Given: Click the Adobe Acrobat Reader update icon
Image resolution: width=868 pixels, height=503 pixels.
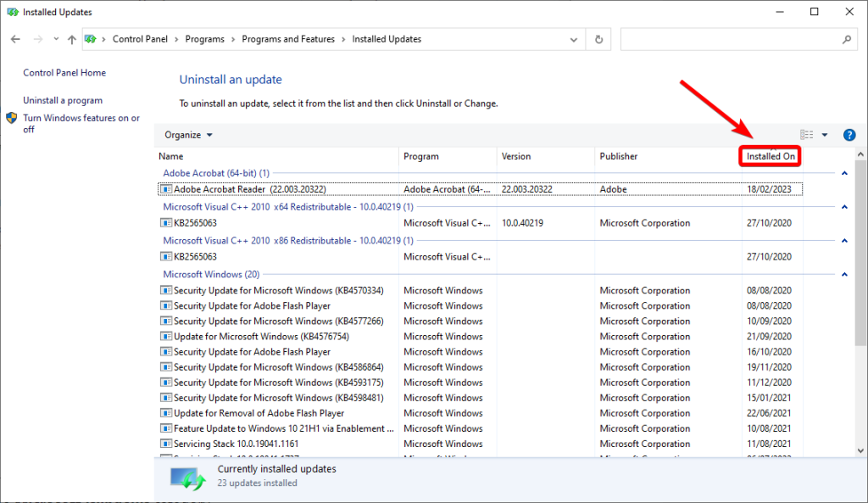Looking at the screenshot, I should click(x=166, y=189).
